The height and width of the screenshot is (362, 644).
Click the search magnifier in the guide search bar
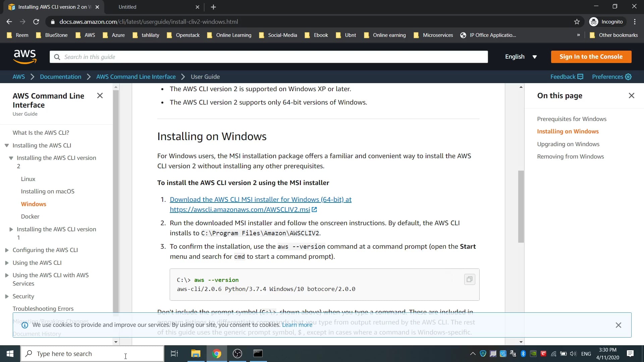pos(57,57)
